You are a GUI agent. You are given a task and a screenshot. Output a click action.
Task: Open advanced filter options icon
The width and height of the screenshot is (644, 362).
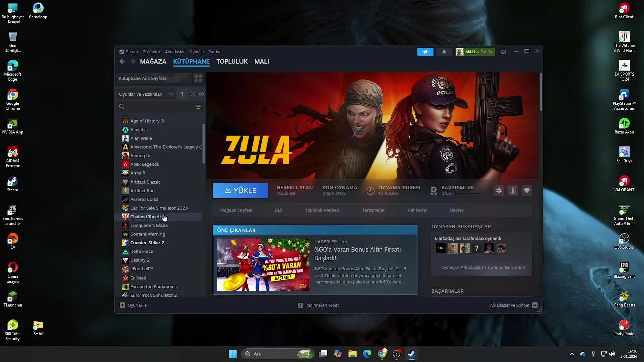[198, 107]
